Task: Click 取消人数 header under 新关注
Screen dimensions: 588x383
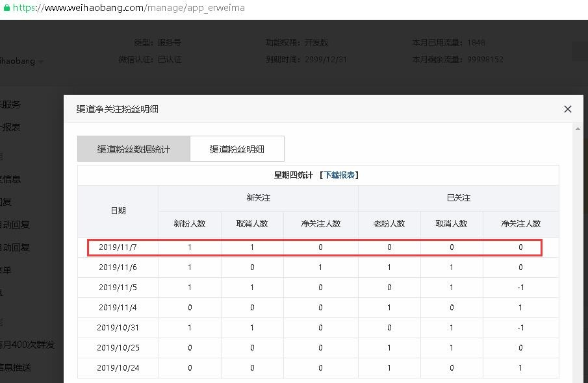Action: [x=252, y=224]
